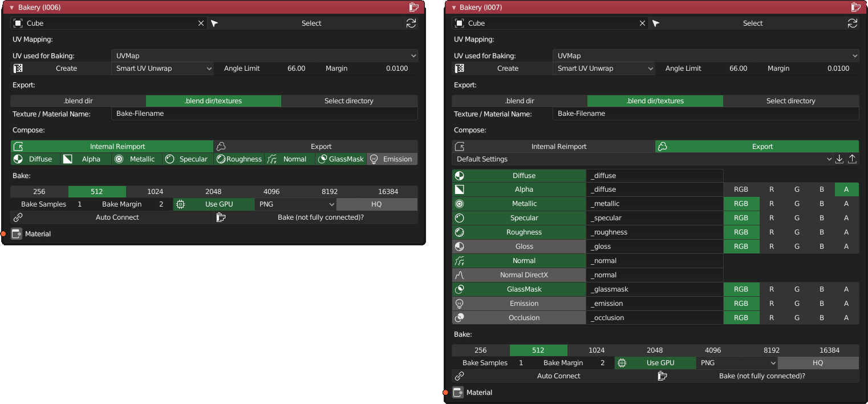Click the Metallic row icon in Bakery (I007)
This screenshot has width=868, height=404.
pos(459,204)
